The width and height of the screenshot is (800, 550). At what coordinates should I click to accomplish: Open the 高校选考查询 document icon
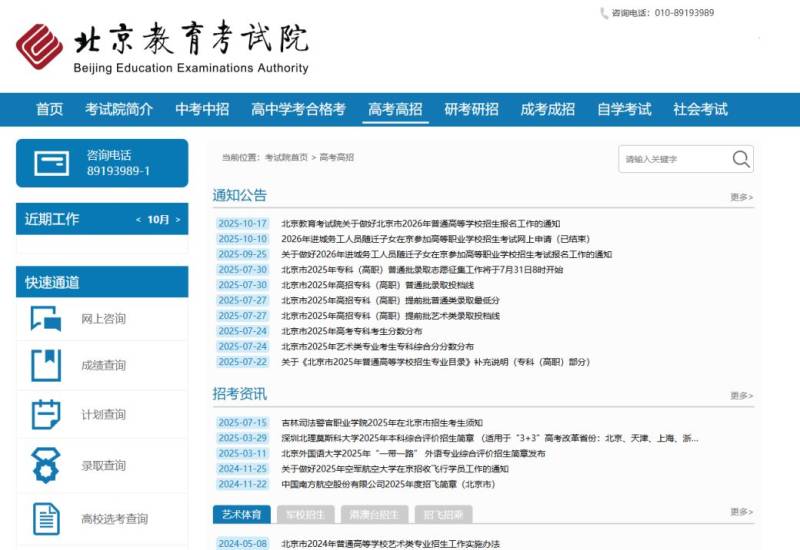pyautogui.click(x=46, y=518)
